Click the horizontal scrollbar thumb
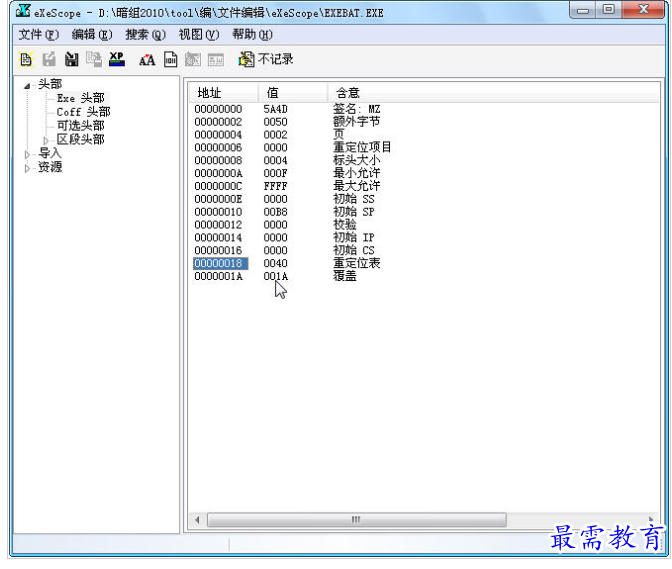 point(357,520)
